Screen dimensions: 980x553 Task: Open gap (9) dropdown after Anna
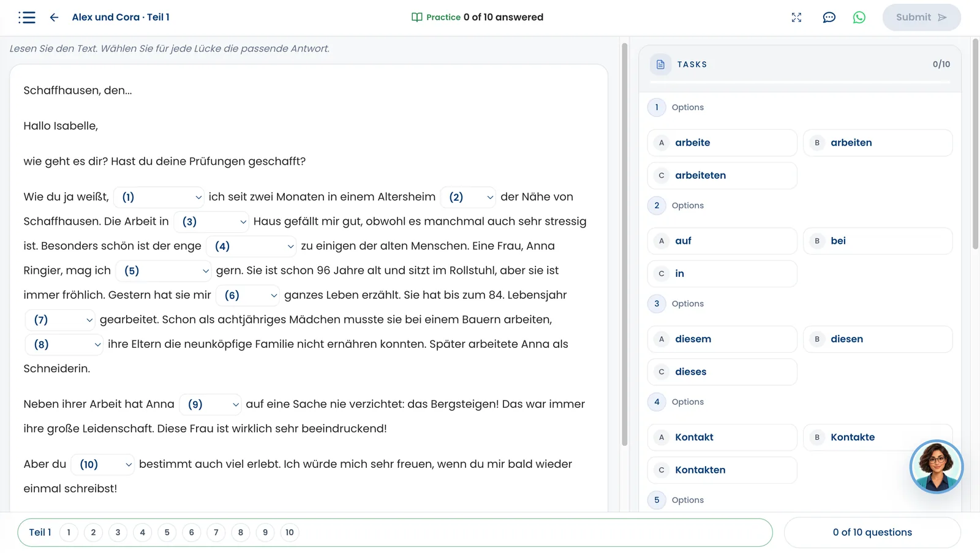click(211, 404)
